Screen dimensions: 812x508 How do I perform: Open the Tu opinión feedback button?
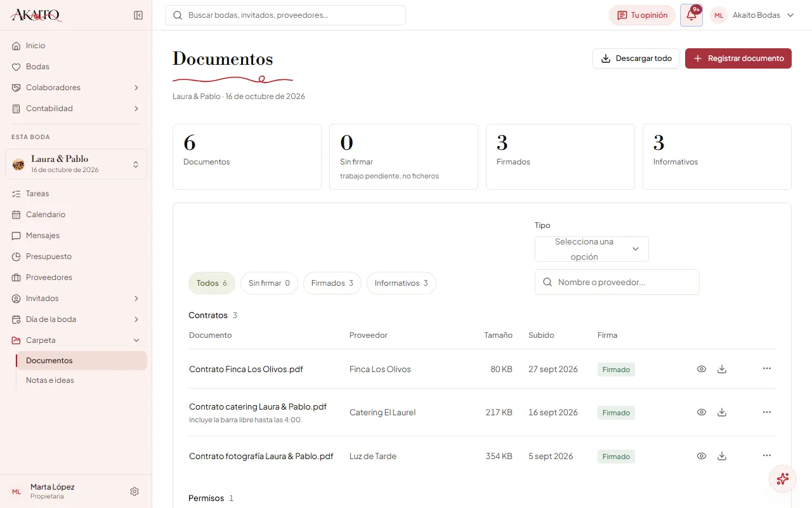click(x=642, y=15)
